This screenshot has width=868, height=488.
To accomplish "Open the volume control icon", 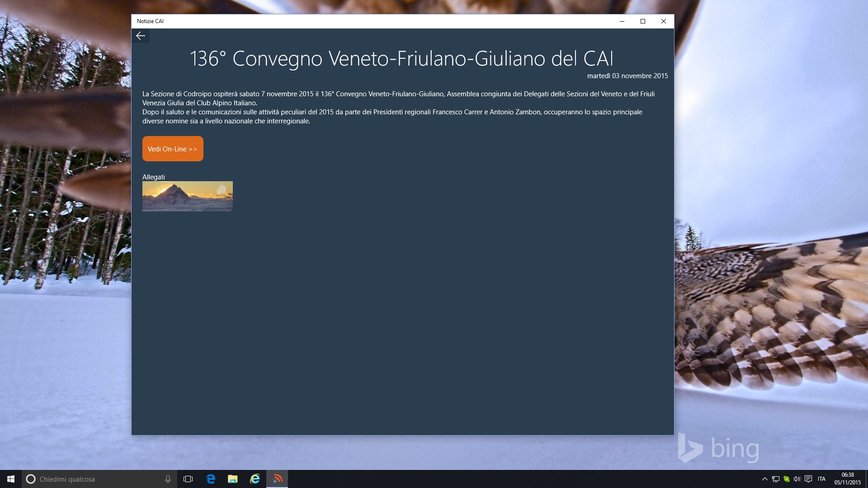I will pos(797,479).
